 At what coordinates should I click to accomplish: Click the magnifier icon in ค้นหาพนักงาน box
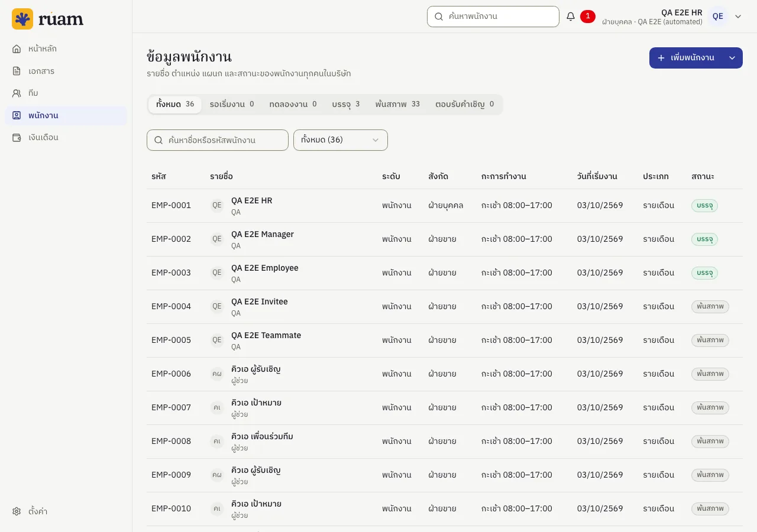[x=439, y=17]
